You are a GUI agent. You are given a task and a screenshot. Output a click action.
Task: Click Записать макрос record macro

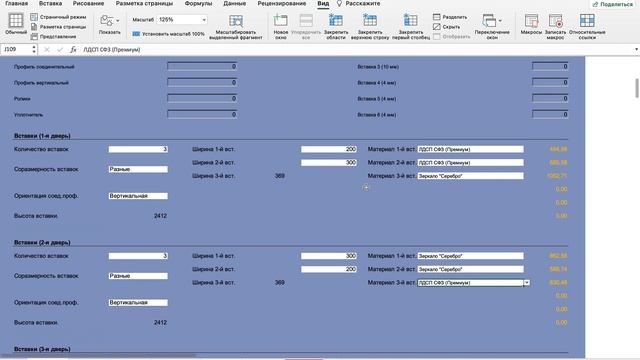coord(556,27)
